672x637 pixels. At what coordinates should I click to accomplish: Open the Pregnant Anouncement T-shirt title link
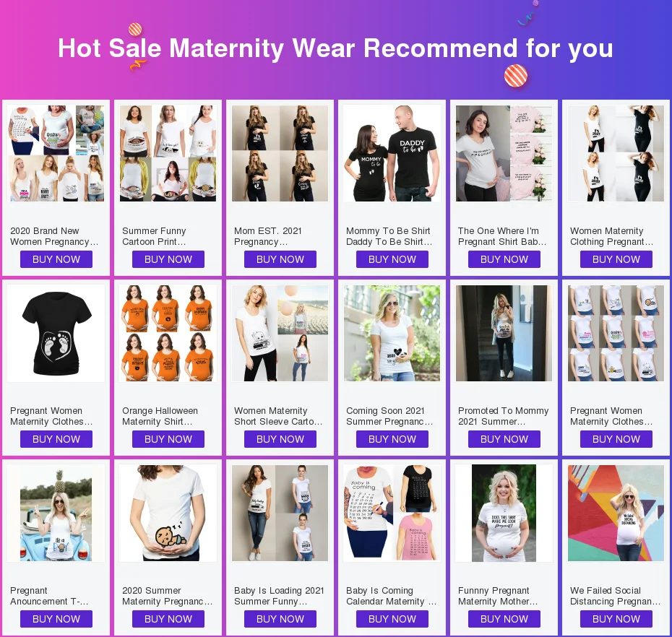tap(49, 596)
